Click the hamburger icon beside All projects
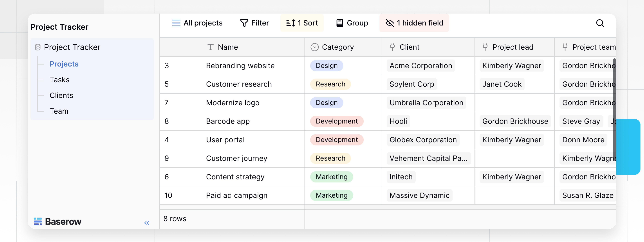644x242 pixels. (176, 23)
